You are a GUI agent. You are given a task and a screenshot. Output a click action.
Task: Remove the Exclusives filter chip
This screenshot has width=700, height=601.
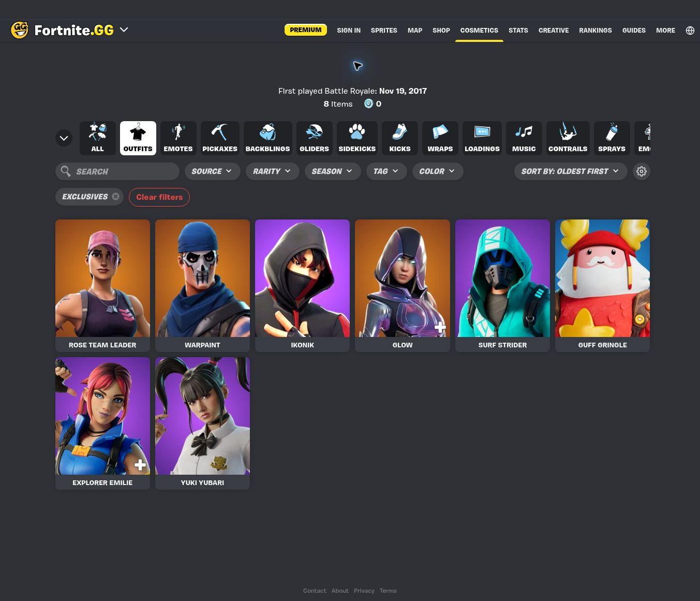click(x=116, y=197)
